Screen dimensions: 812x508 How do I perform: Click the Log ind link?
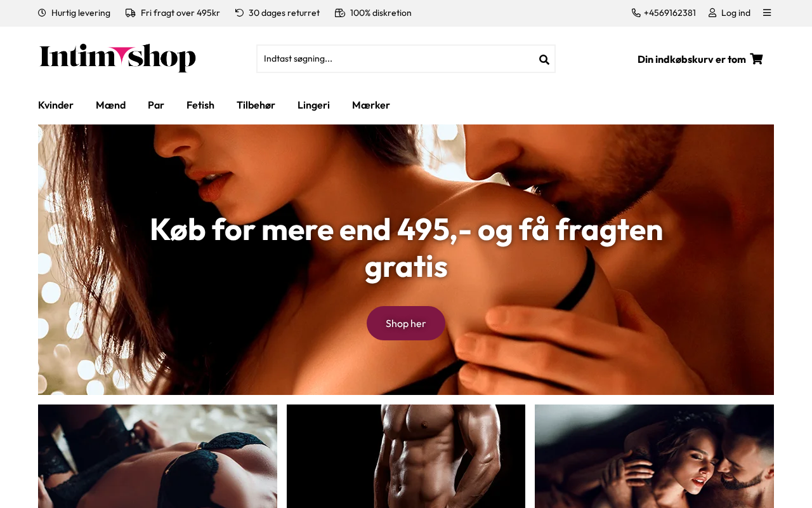pos(736,13)
